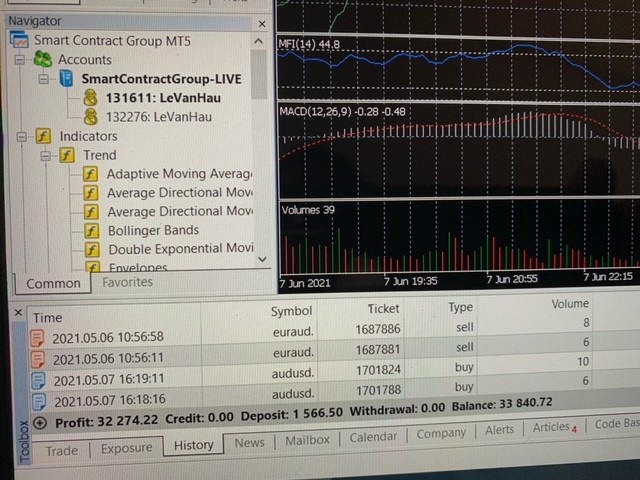This screenshot has width=640, height=480.
Task: Click the sell deal icon for ticket 1687881
Action: pyautogui.click(x=38, y=359)
